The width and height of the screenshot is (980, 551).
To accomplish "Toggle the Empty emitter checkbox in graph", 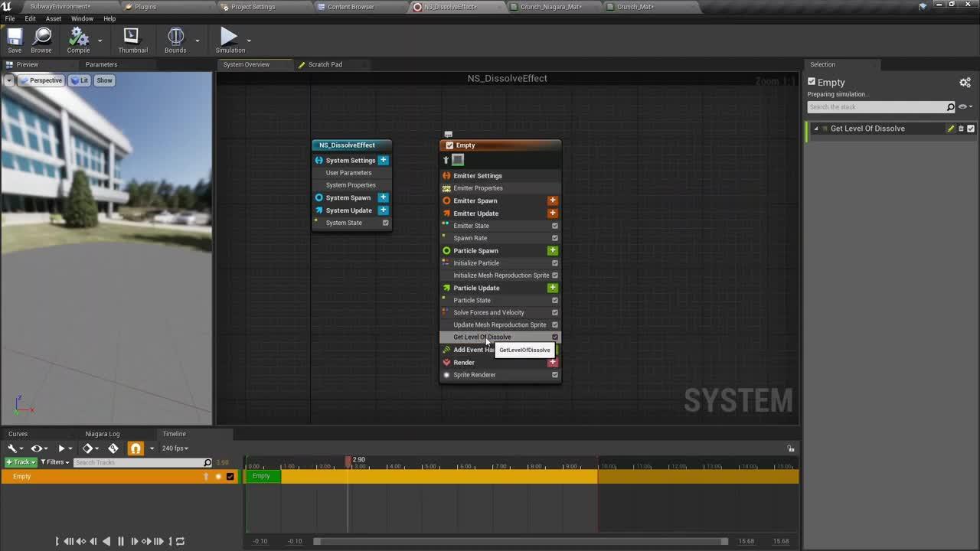I will tap(449, 145).
